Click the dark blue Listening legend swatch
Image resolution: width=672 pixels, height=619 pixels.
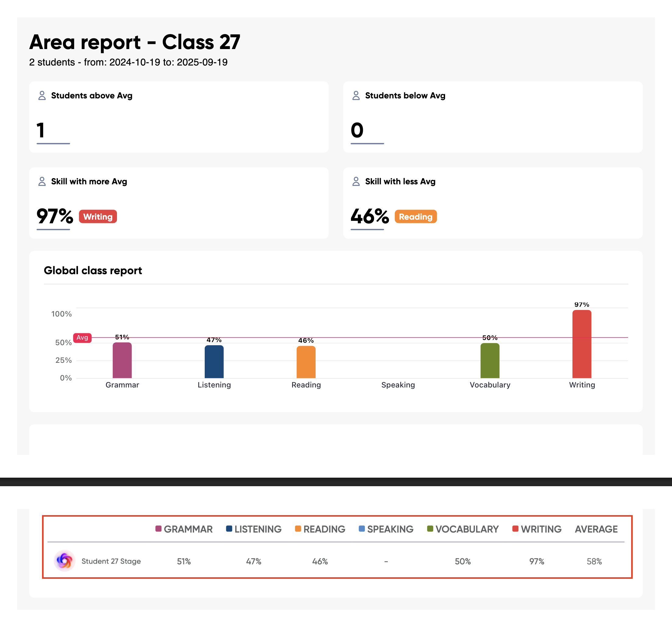(x=229, y=529)
